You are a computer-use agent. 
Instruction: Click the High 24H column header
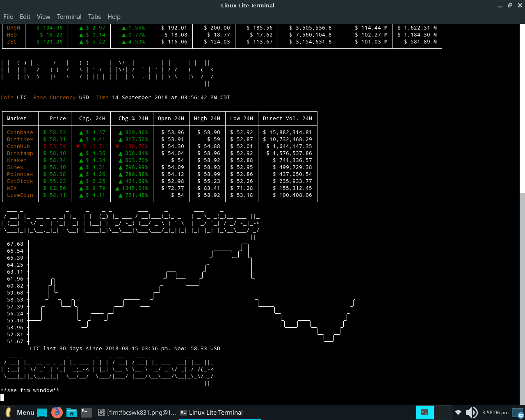(207, 119)
